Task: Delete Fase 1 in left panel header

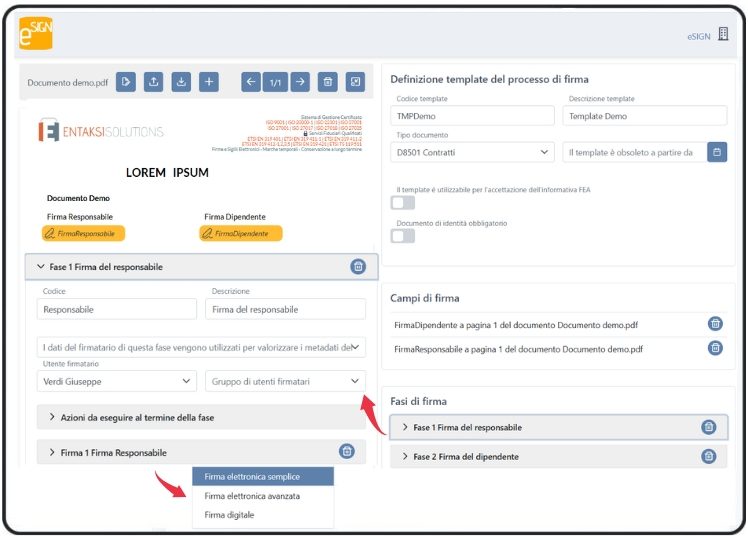Action: (358, 266)
